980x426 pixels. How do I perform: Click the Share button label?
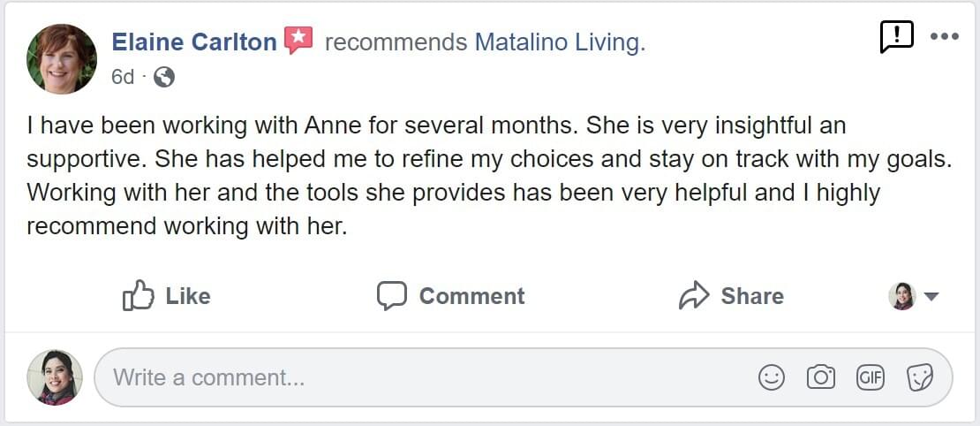point(751,296)
